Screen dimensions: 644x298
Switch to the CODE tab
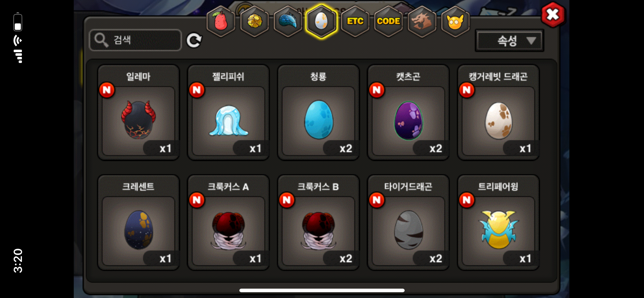click(x=388, y=21)
